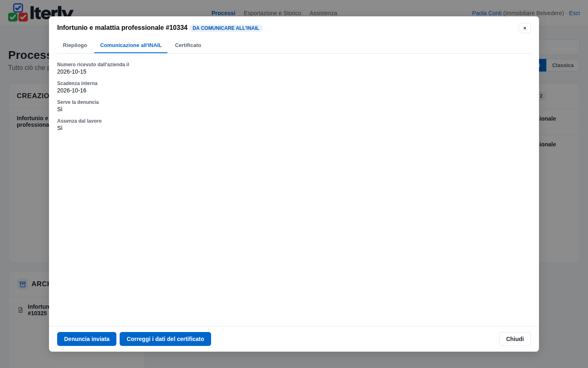The image size is (588, 368).
Task: Open the Riepilogo tab
Action: (x=75, y=45)
